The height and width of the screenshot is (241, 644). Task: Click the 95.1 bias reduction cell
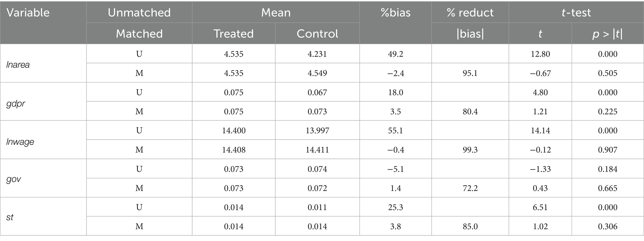[x=470, y=73]
